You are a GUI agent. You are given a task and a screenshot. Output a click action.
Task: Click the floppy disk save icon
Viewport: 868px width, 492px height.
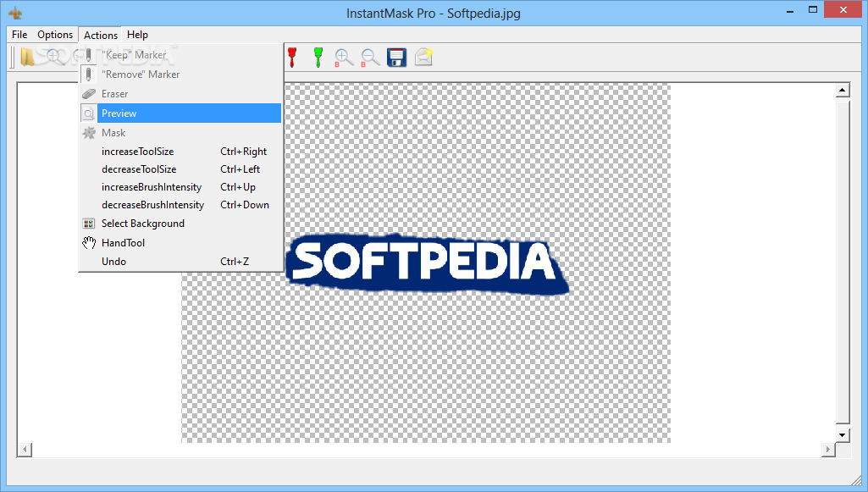397,57
